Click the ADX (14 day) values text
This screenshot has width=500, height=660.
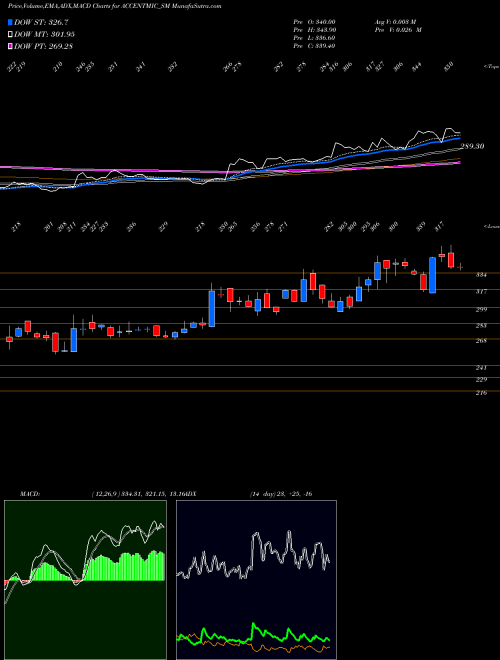tap(281, 494)
